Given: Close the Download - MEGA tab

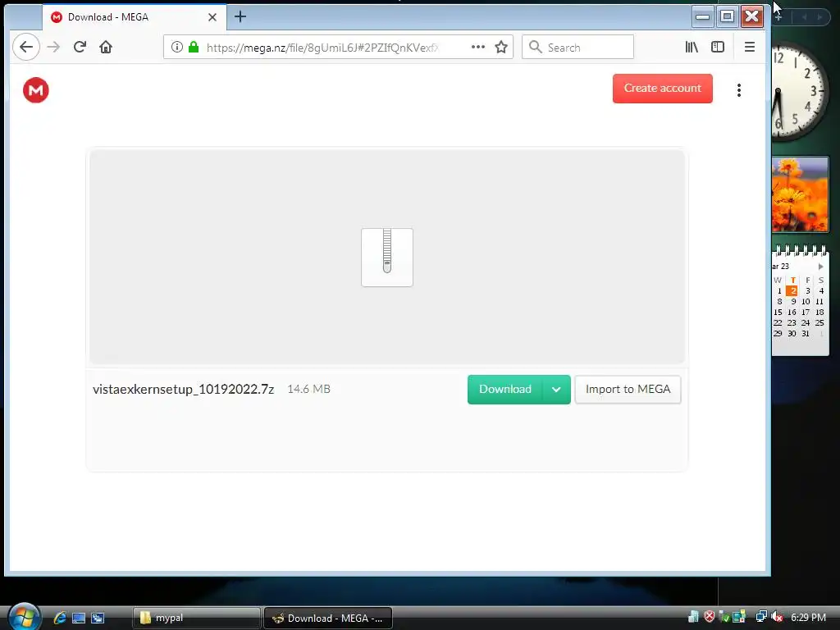Looking at the screenshot, I should click(212, 17).
